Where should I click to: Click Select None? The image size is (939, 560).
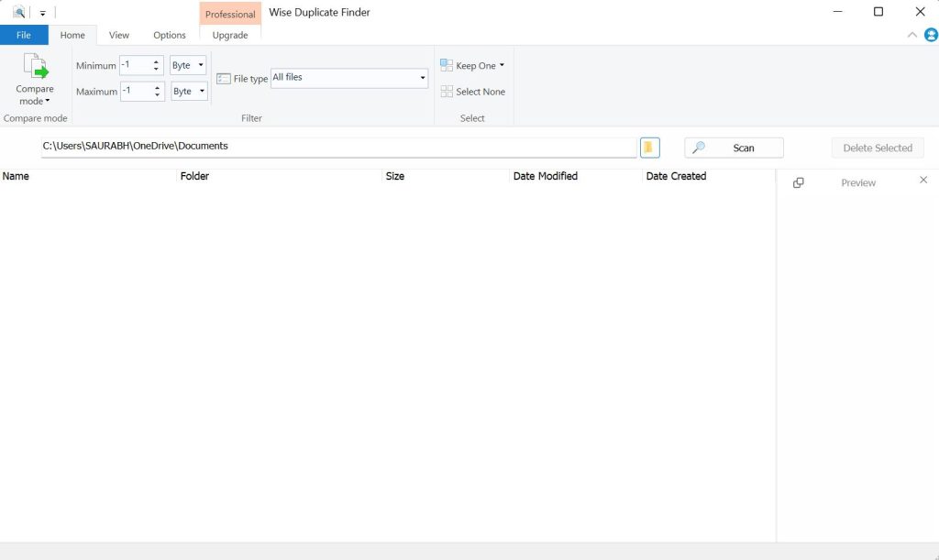coord(472,92)
